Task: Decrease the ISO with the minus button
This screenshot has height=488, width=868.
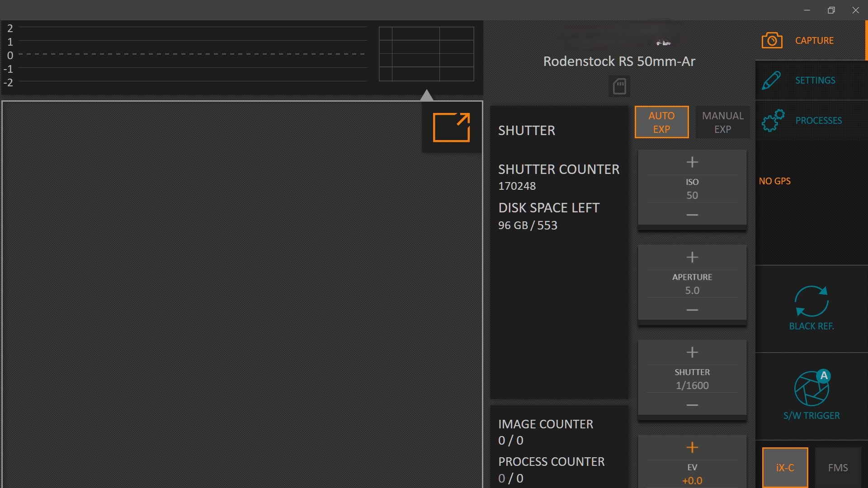Action: [692, 215]
